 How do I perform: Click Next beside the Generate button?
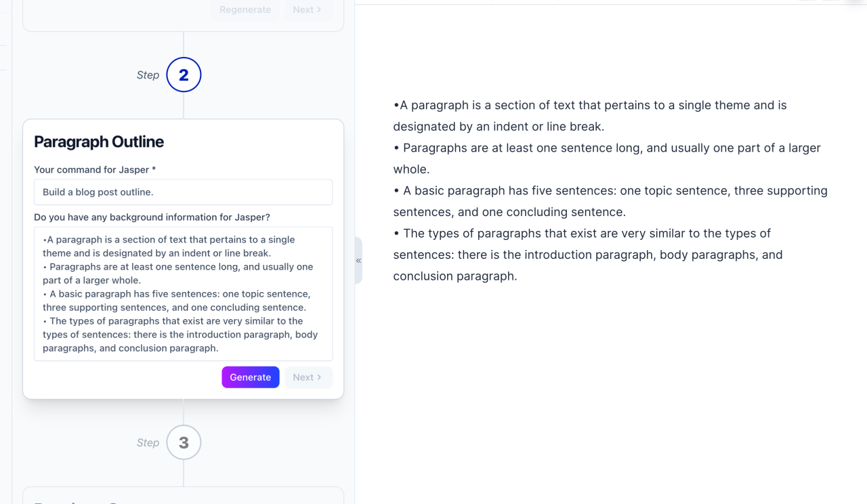click(x=308, y=377)
